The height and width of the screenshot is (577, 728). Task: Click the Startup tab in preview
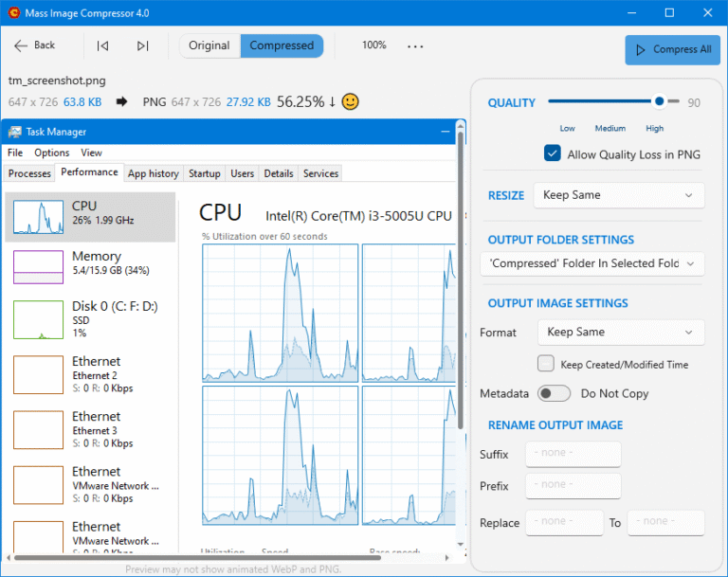coord(205,173)
